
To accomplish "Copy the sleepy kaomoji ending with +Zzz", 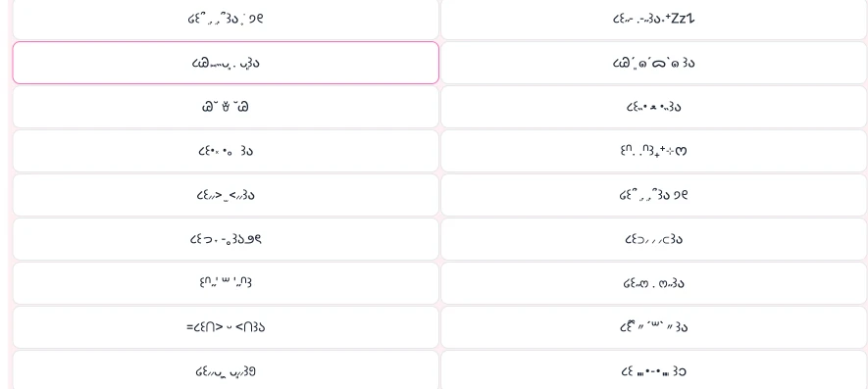I will pyautogui.click(x=654, y=19).
